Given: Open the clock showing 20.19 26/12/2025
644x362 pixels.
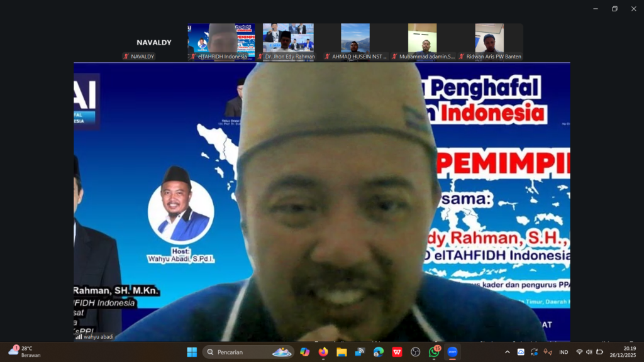Looking at the screenshot, I should click(x=623, y=352).
